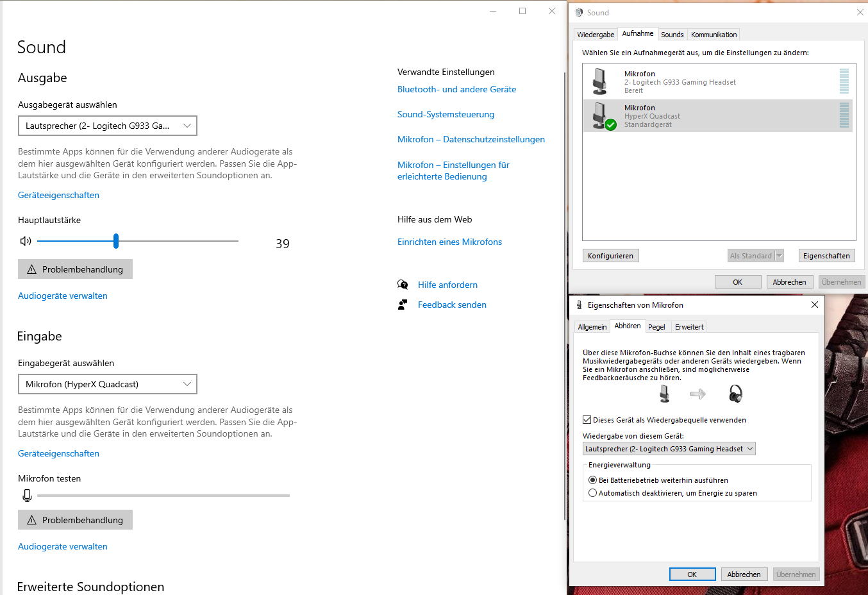This screenshot has height=595, width=868.
Task: Click the HyperX Quadcast microphone icon with checkmark
Action: click(x=603, y=116)
